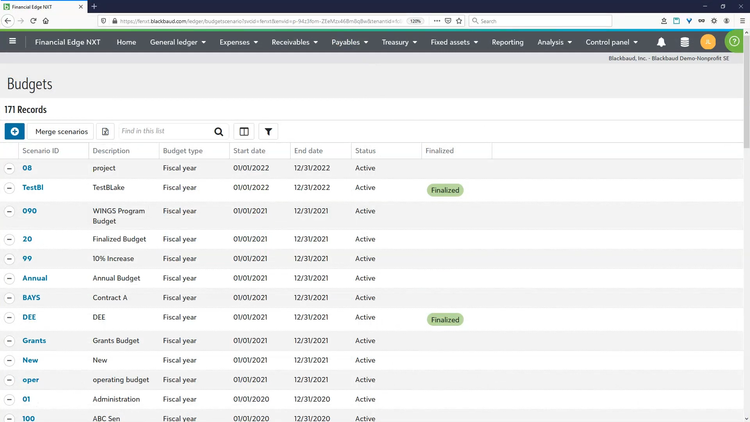Reload the browser page
750x422 pixels.
point(33,21)
